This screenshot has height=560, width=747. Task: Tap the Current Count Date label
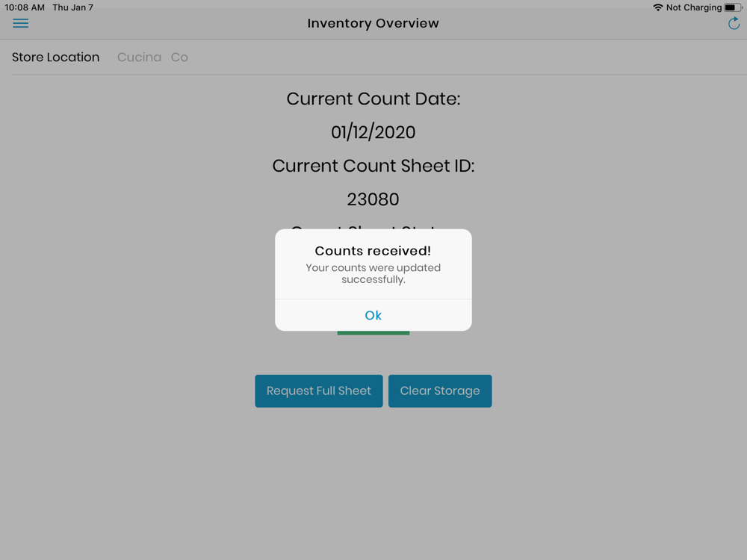pos(373,99)
